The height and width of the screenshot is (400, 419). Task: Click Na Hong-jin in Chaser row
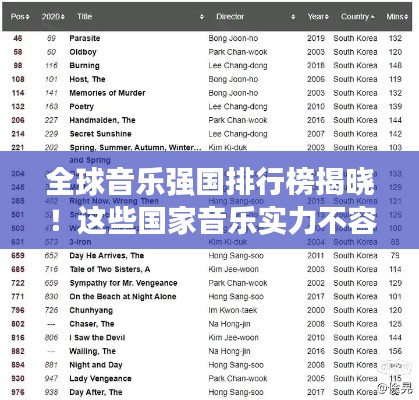(229, 324)
